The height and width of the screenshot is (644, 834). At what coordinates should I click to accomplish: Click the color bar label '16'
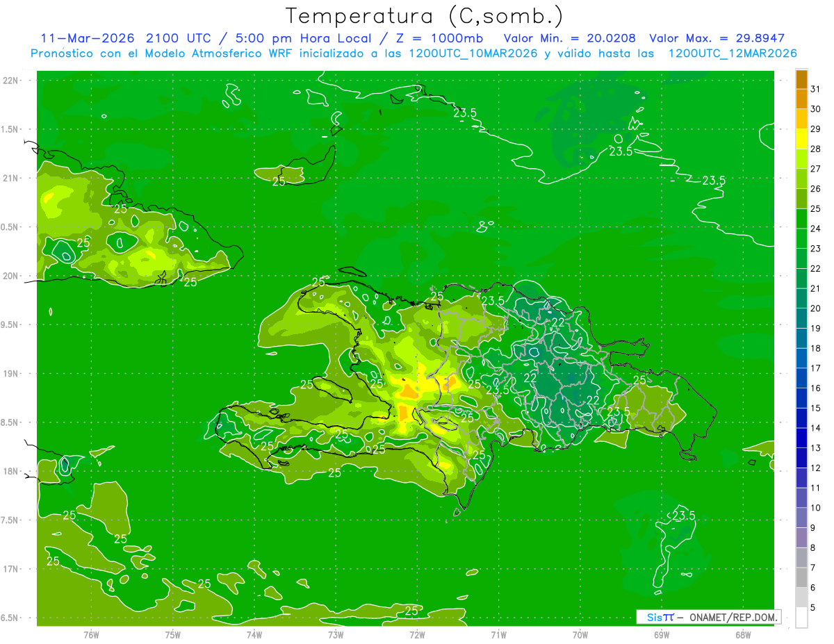(816, 388)
